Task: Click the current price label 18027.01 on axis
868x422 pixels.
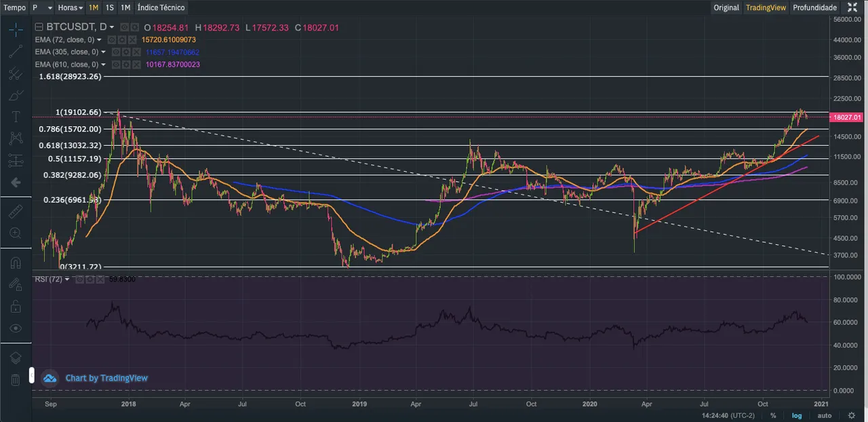Action: click(x=847, y=117)
